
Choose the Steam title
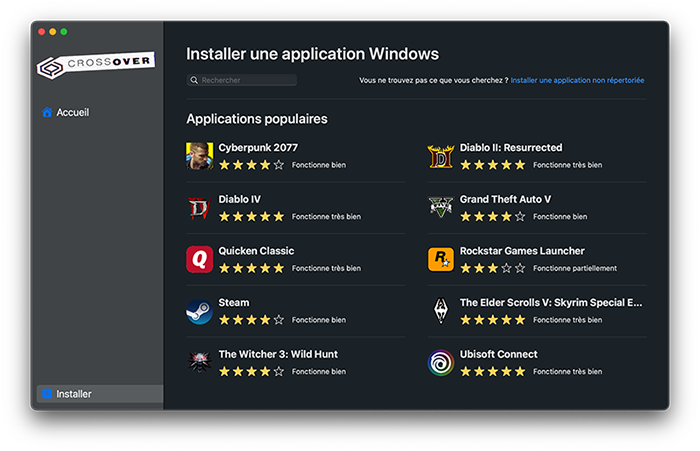[x=234, y=303]
